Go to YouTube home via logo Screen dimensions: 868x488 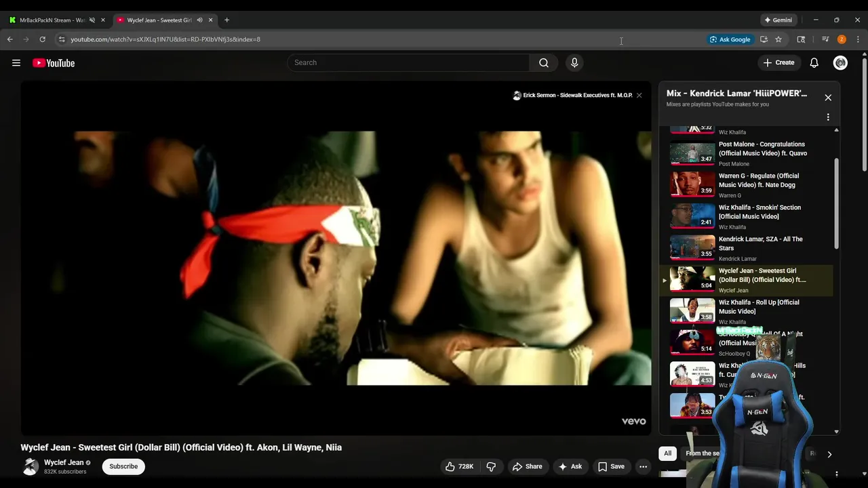click(x=54, y=63)
